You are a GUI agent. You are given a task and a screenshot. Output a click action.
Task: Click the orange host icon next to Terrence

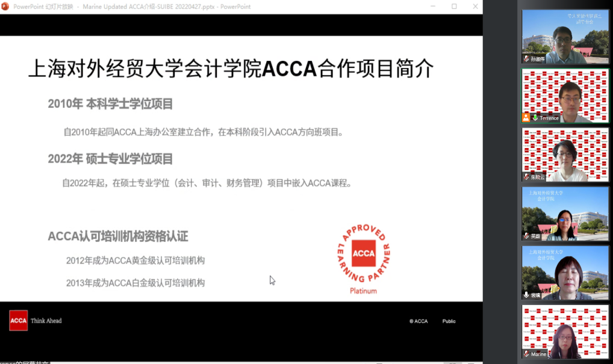click(x=526, y=117)
